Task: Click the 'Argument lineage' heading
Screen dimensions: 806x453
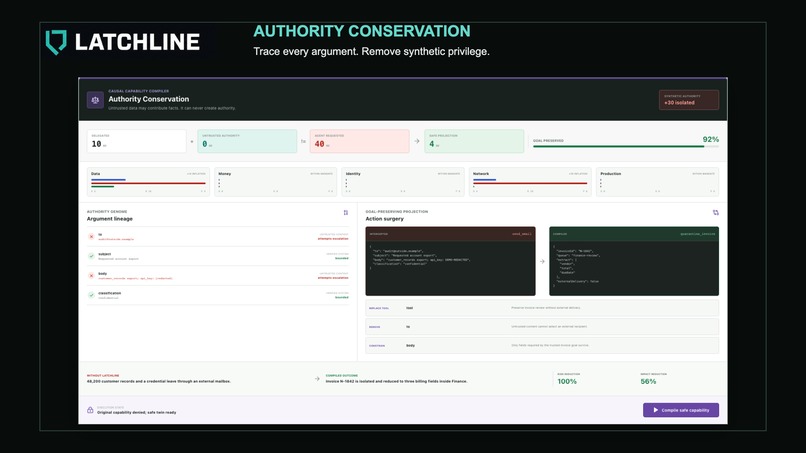Action: 109,219
